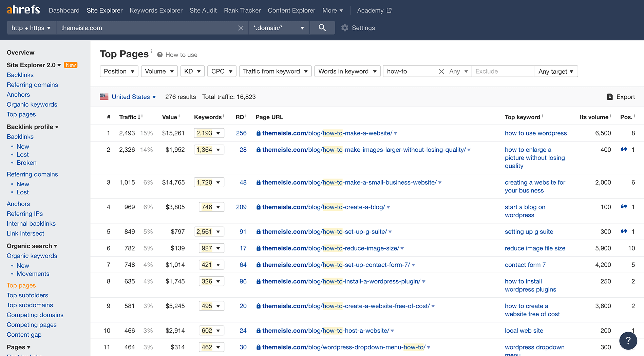The image size is (644, 356).
Task: Open Top subfolders in sidebar
Action: pos(27,295)
